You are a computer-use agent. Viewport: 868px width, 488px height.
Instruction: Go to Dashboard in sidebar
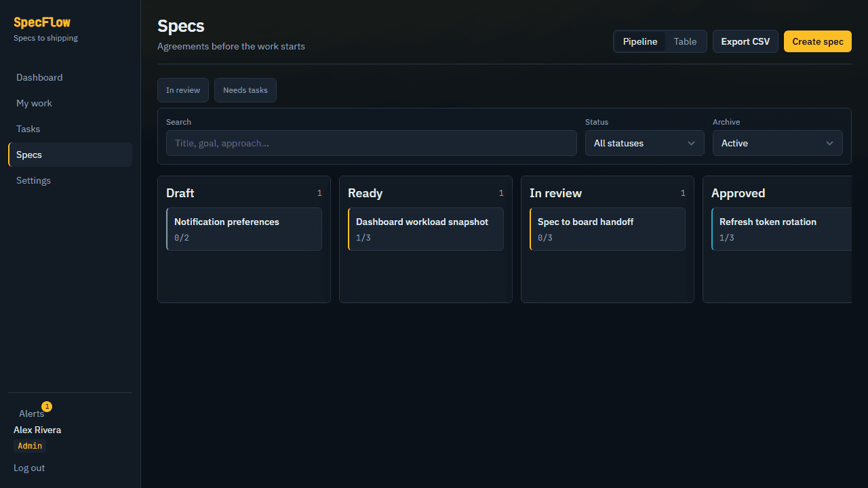pyautogui.click(x=70, y=77)
